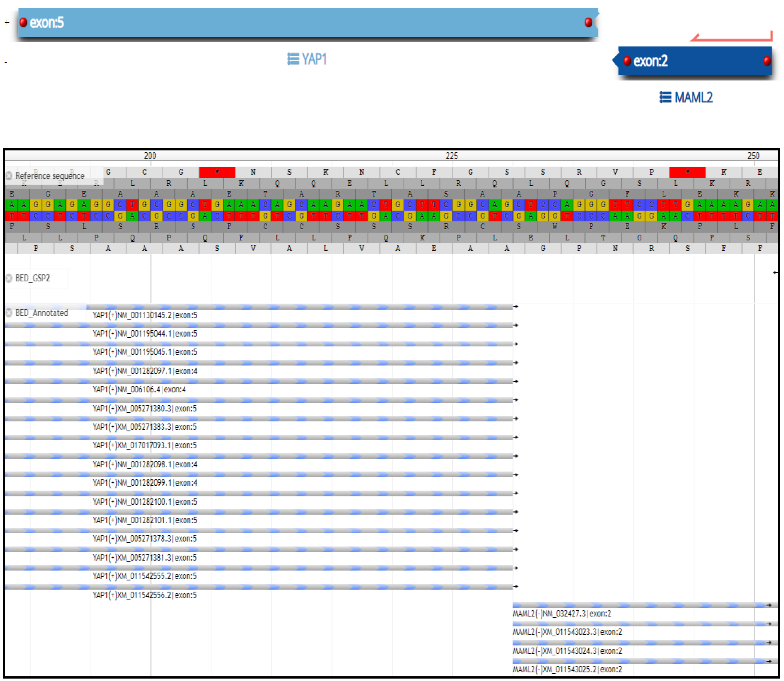Close the BED_GSP2 track

tap(9, 278)
